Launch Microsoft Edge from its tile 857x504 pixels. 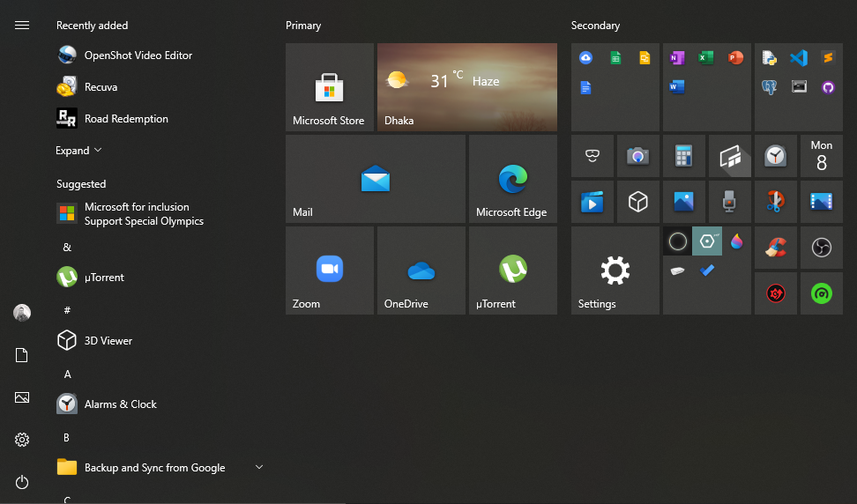(512, 179)
